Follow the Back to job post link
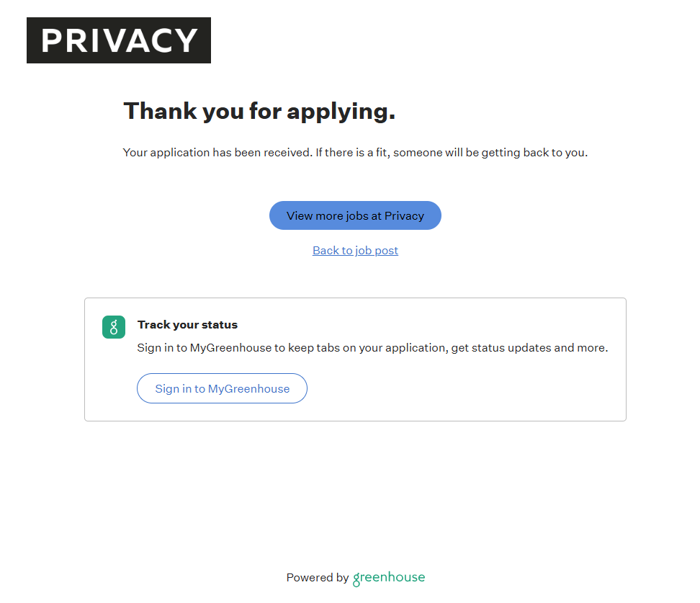 coord(355,251)
